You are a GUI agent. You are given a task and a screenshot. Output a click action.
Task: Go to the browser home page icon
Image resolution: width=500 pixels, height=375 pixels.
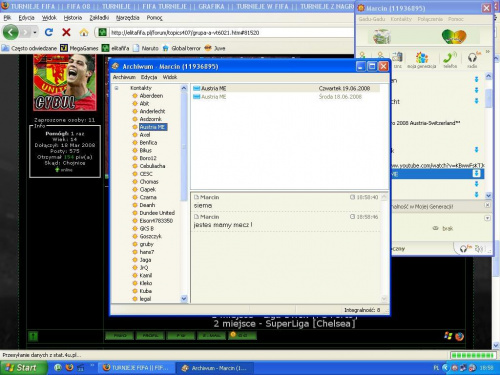pos(84,32)
